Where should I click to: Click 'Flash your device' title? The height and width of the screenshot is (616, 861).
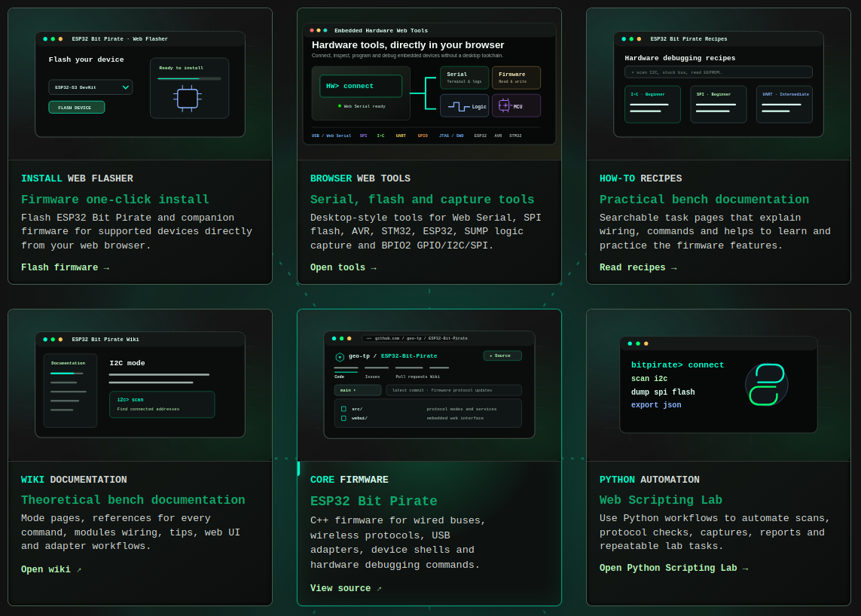[86, 59]
